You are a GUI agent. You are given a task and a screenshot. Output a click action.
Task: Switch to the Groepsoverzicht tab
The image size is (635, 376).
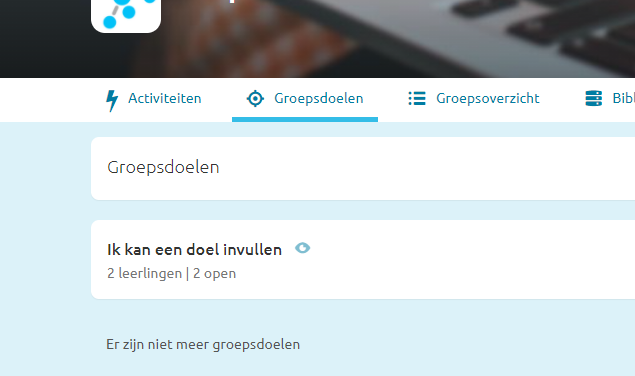click(473, 99)
